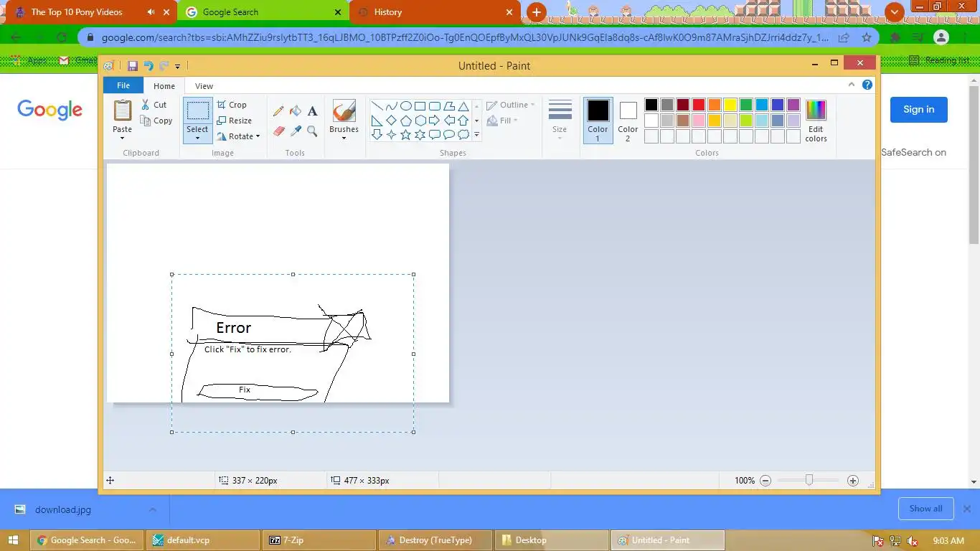The width and height of the screenshot is (980, 551).
Task: Click the Paste clipboard icon
Action: click(x=123, y=110)
